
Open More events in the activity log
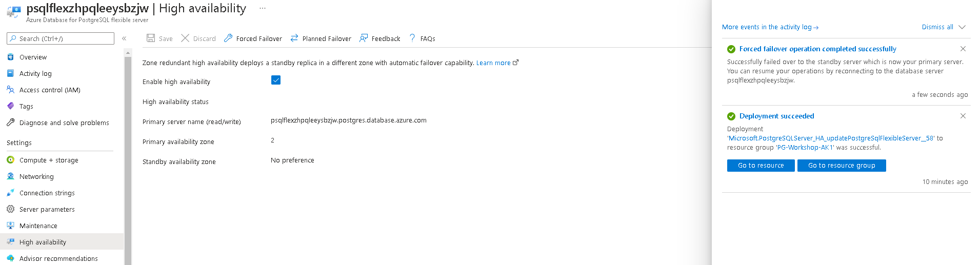point(770,27)
